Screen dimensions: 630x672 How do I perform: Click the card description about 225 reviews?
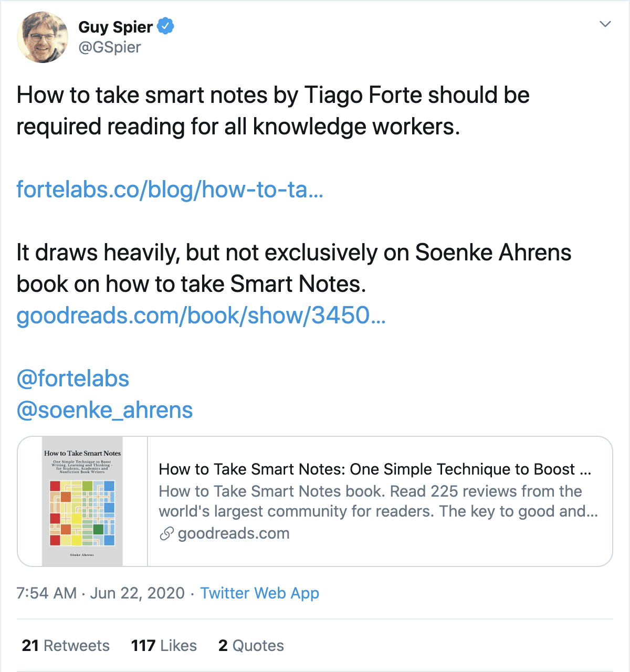pos(378,501)
